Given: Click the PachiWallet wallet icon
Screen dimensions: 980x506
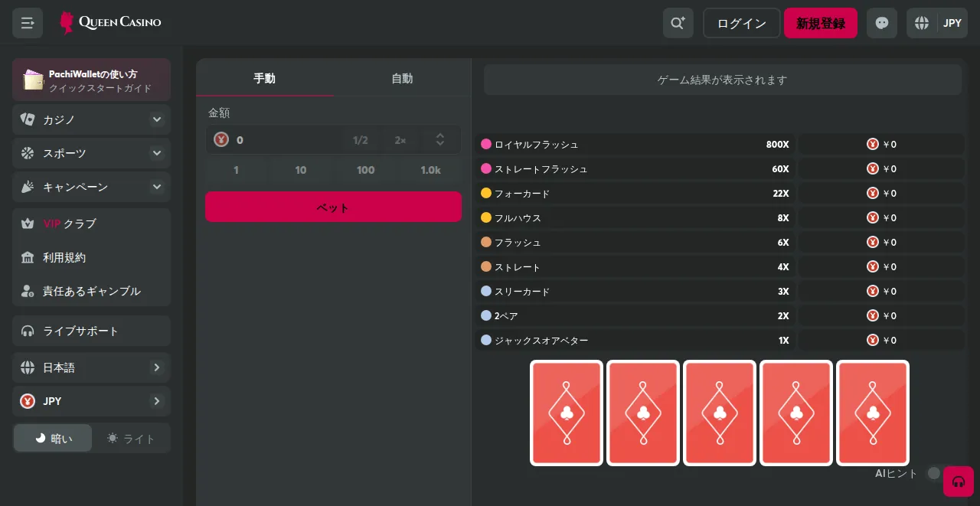Looking at the screenshot, I should [33, 80].
